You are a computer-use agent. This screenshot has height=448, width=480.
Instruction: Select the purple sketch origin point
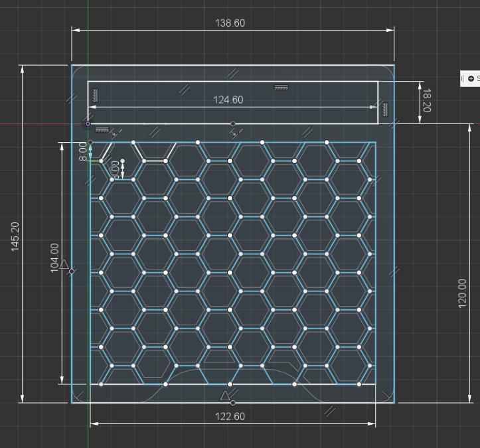point(88,124)
